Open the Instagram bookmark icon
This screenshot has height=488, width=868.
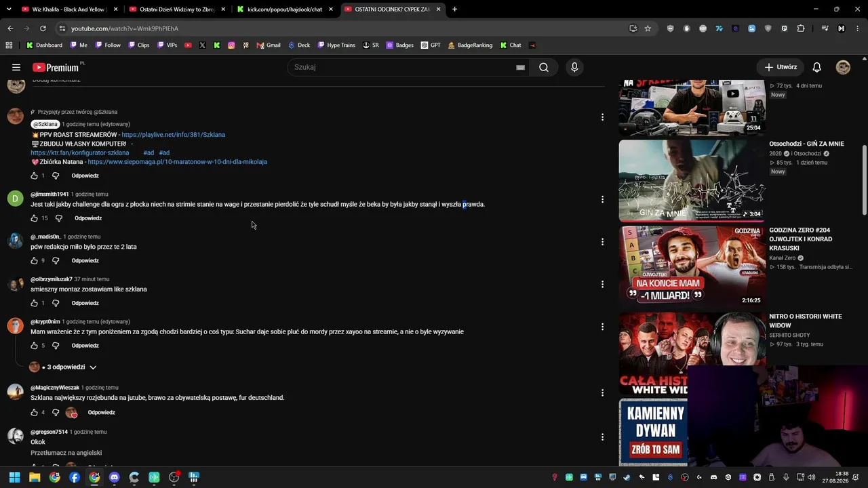tap(231, 45)
